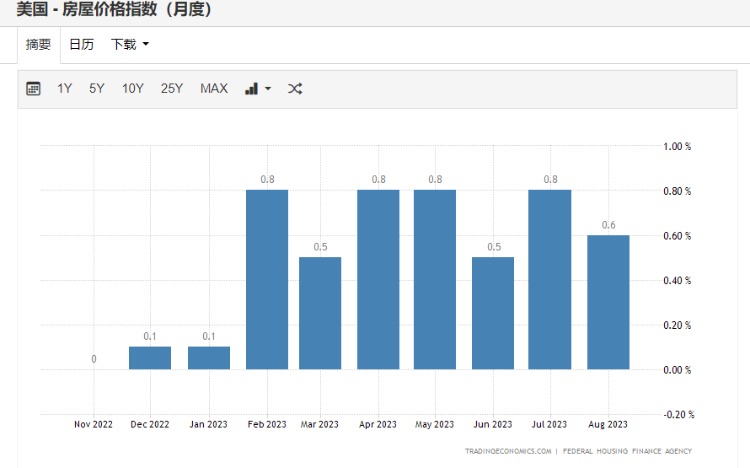Select the 10Y time range

click(133, 89)
